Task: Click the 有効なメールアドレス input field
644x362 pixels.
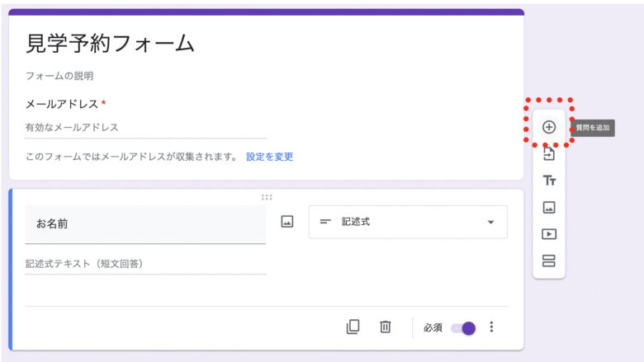Action: [x=145, y=128]
